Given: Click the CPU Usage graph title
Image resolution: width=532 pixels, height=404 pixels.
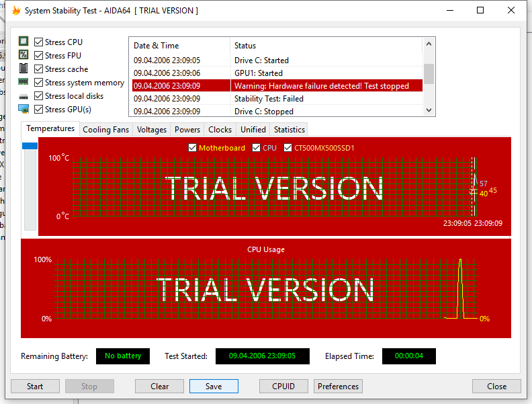Looking at the screenshot, I should tap(265, 249).
